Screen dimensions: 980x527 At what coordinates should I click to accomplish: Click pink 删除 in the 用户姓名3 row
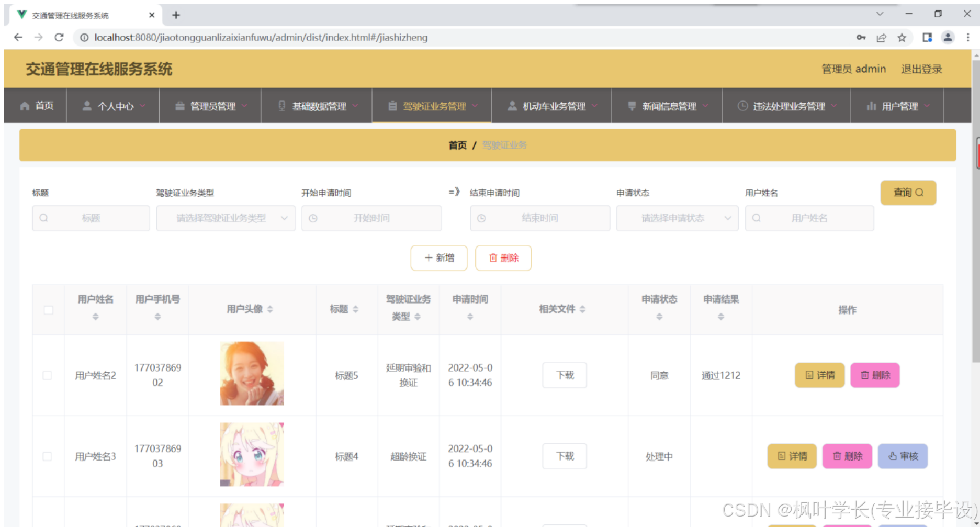click(x=848, y=456)
